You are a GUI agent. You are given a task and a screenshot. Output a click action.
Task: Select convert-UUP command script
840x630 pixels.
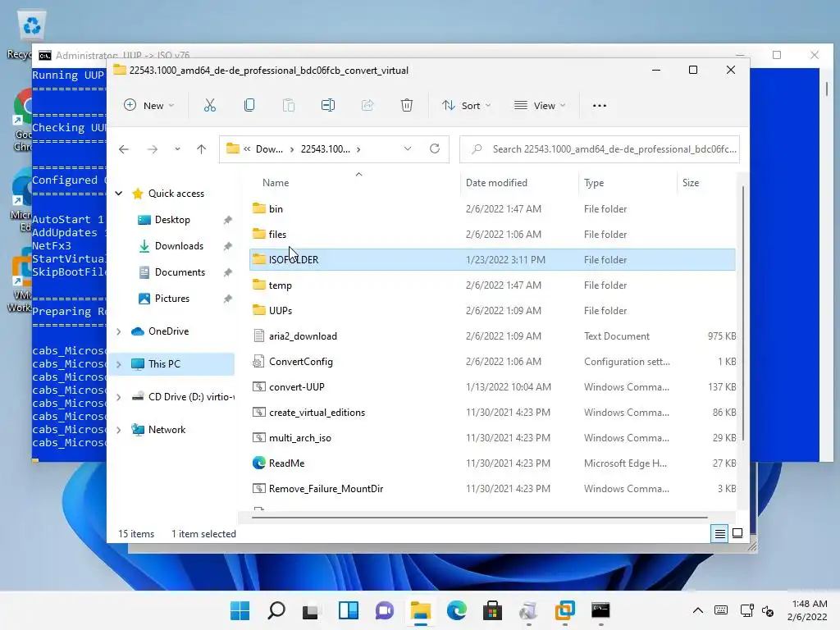point(492,387)
